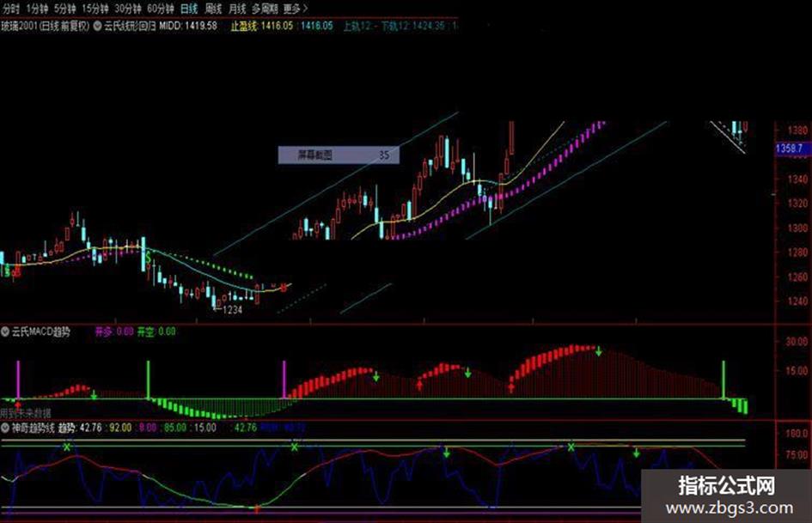Click the 1300 price axis label

pos(797,228)
